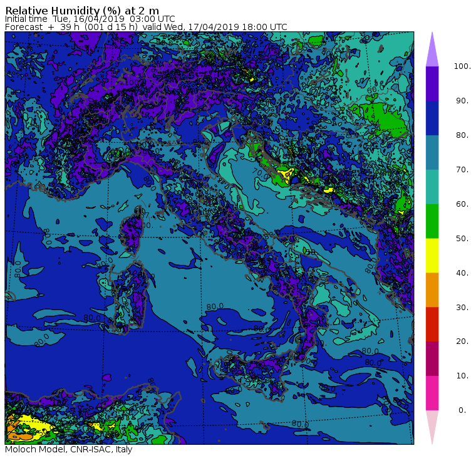Click the 50-60 green legend swatch
The image size is (476, 458).
coord(432,221)
